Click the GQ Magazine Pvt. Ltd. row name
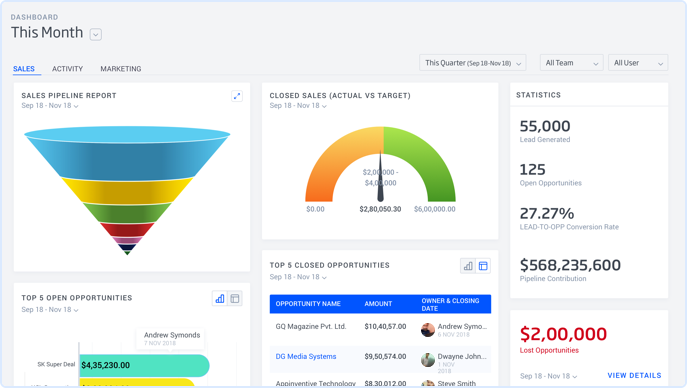This screenshot has height=388, width=687. tap(311, 326)
